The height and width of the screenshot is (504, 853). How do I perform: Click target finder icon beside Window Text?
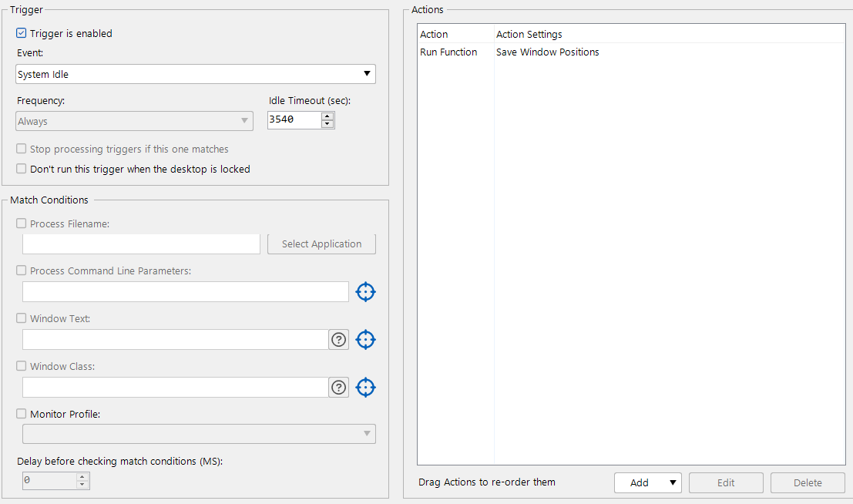(365, 340)
